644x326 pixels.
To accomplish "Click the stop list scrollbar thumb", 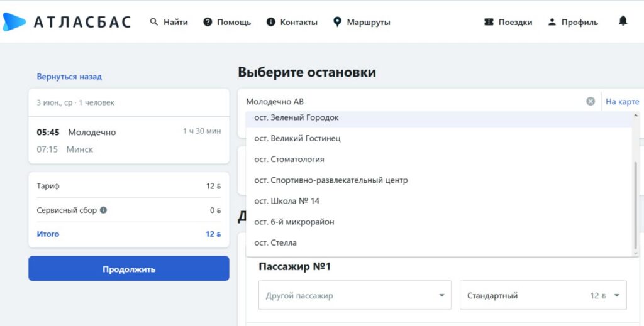I will (636, 205).
